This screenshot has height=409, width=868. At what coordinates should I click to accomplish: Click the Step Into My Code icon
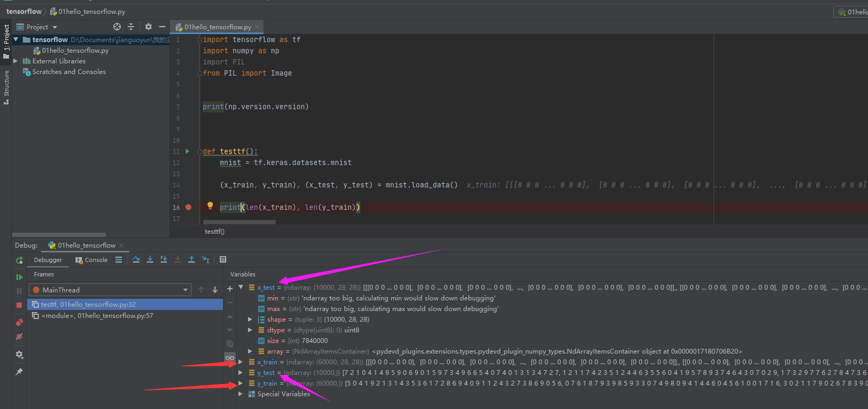pyautogui.click(x=164, y=259)
